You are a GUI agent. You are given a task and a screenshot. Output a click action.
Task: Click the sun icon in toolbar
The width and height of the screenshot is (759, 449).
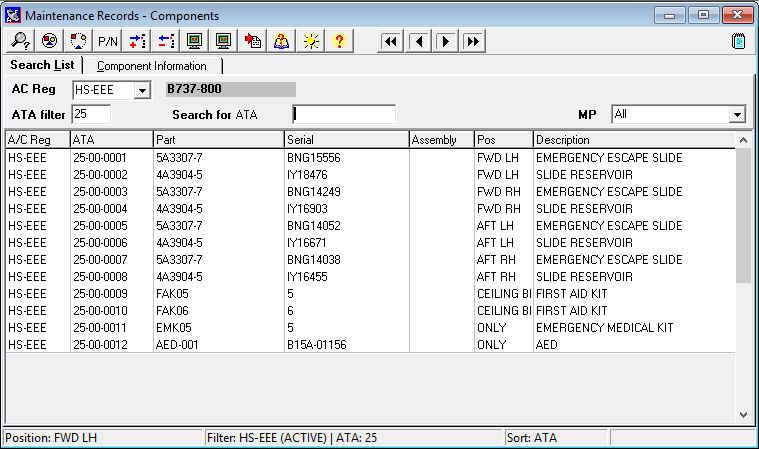(x=311, y=41)
